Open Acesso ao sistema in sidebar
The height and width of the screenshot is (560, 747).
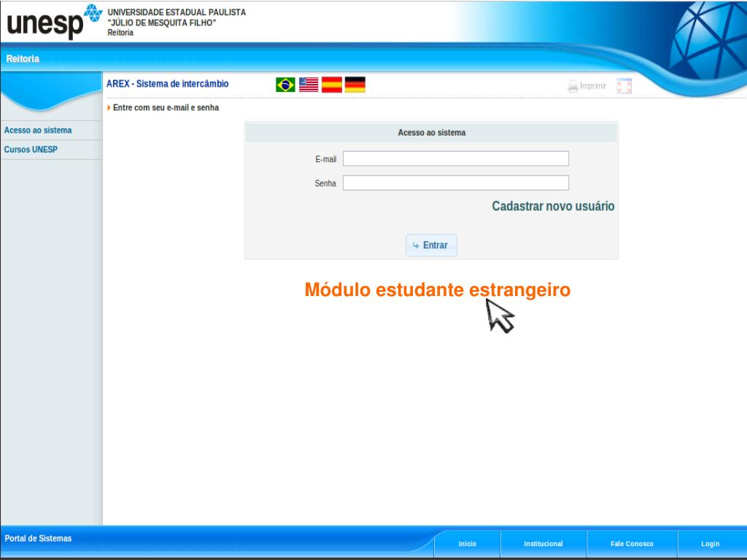pyautogui.click(x=38, y=130)
